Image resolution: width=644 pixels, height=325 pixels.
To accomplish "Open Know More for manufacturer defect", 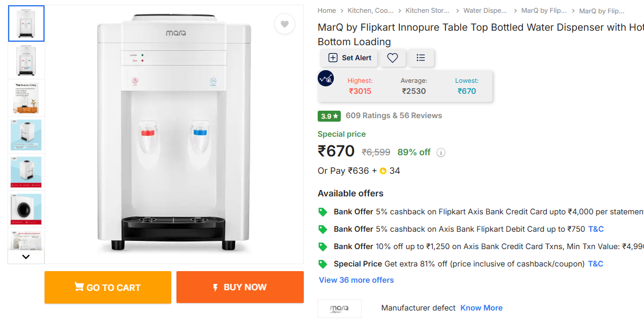I will [x=481, y=308].
